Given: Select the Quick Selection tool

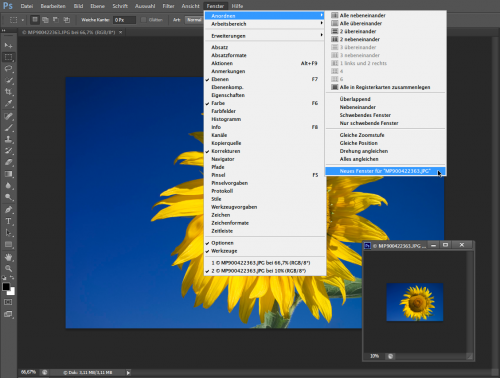Looking at the screenshot, I should click(8, 80).
